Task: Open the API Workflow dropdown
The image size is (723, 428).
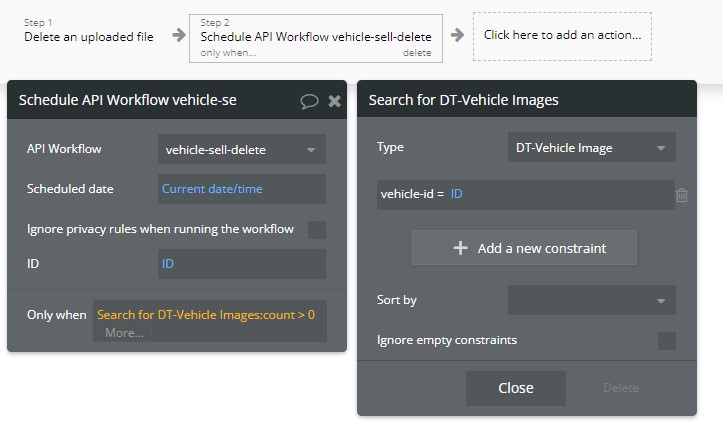Action: click(x=241, y=150)
